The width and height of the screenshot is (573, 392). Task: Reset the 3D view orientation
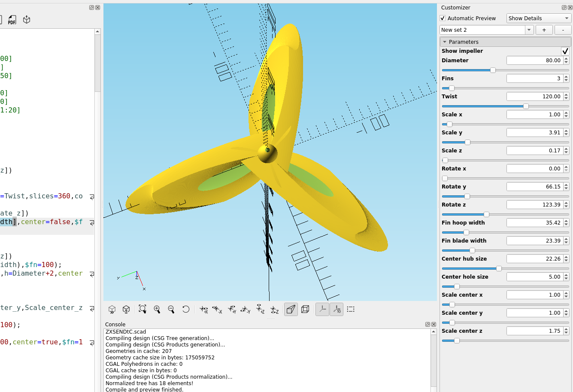point(185,309)
